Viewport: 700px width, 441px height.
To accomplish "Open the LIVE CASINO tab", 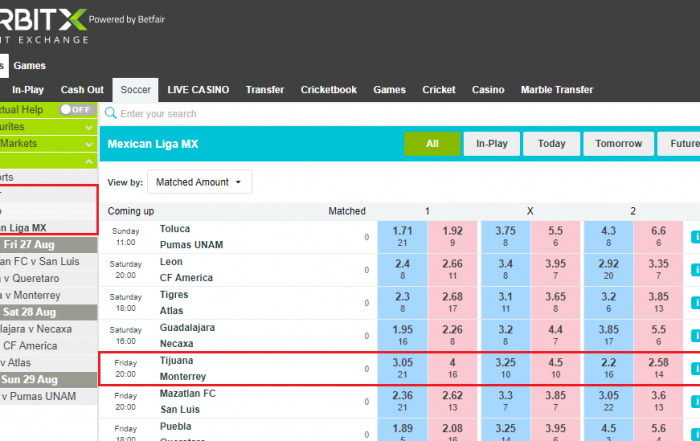I will pos(198,90).
